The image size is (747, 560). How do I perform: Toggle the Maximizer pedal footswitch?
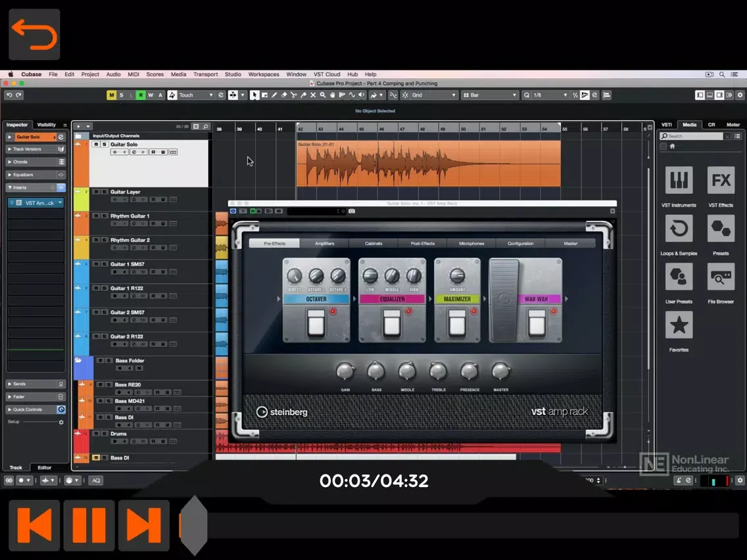pyautogui.click(x=457, y=324)
